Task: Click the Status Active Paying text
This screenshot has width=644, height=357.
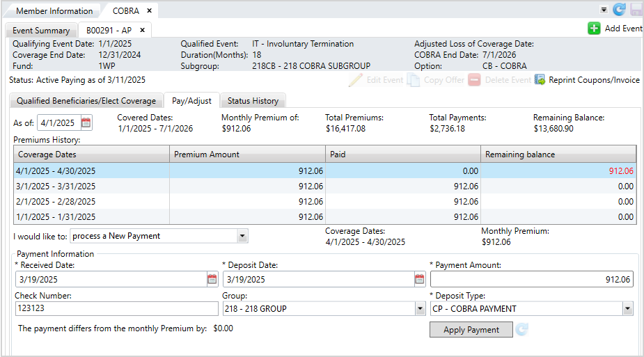Action: tap(77, 80)
